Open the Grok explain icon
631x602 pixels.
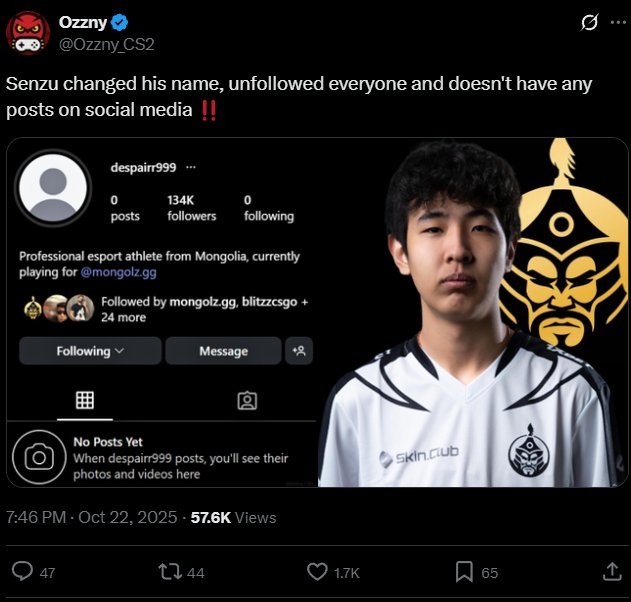tap(589, 22)
